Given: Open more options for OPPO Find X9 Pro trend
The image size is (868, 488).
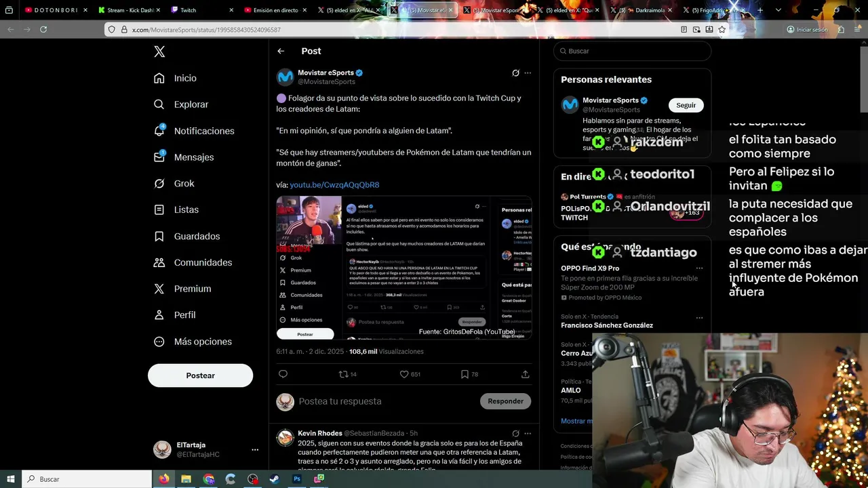Looking at the screenshot, I should tap(699, 268).
